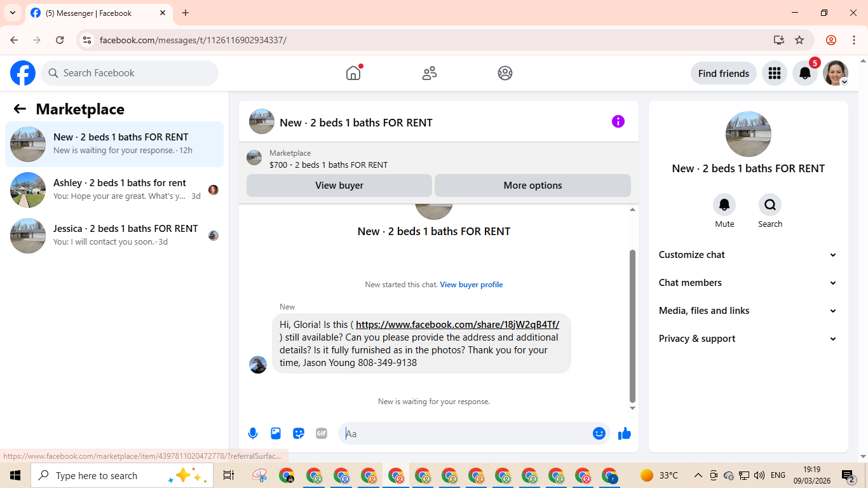Image resolution: width=868 pixels, height=488 pixels.
Task: Go back in browser history
Action: click(14, 40)
